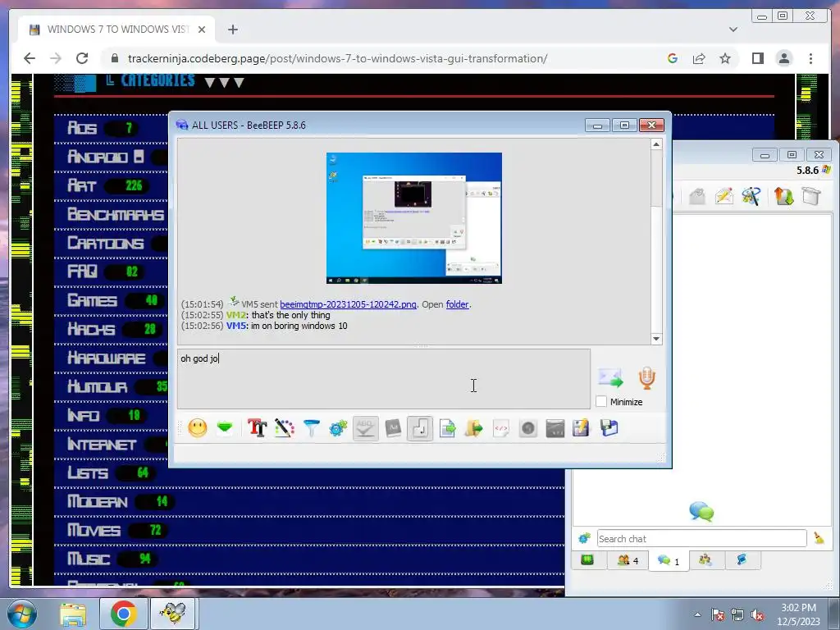Open the folder link in chat
The height and width of the screenshot is (630, 840).
[x=457, y=304]
